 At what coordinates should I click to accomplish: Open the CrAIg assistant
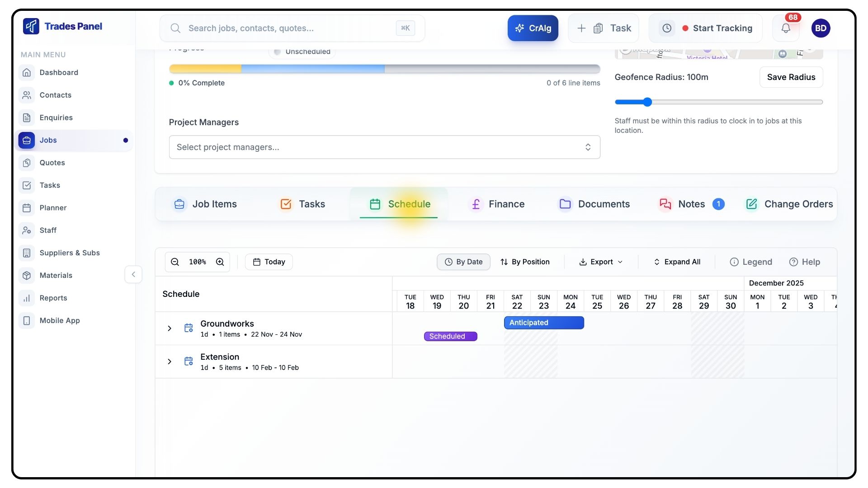pos(533,28)
